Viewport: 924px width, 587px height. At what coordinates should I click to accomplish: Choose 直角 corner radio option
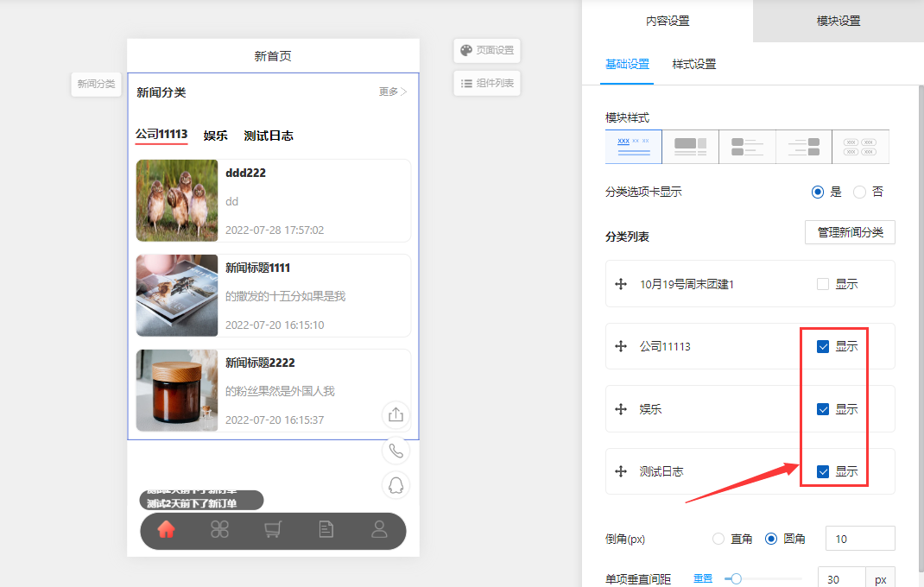718,539
